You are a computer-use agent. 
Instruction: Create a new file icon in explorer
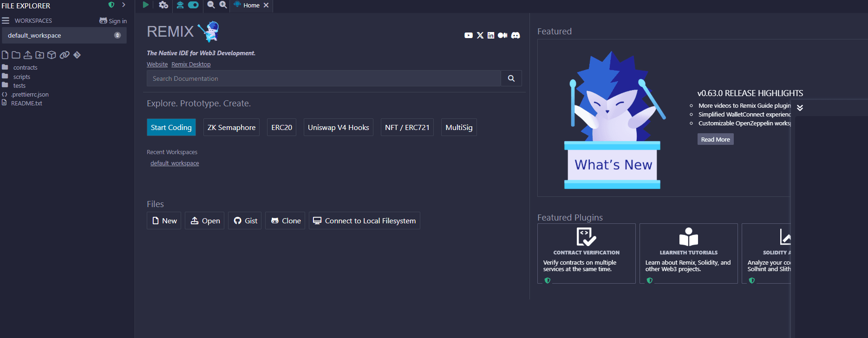pyautogui.click(x=5, y=55)
